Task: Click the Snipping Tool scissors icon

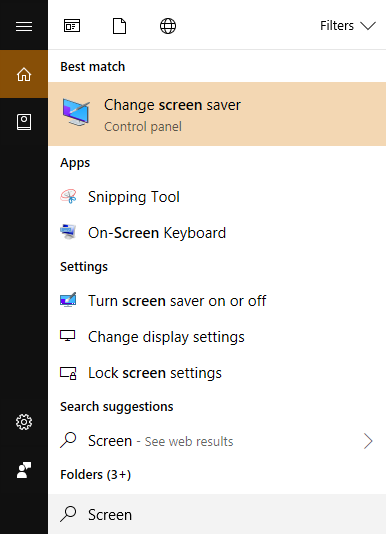Action: pos(68,197)
